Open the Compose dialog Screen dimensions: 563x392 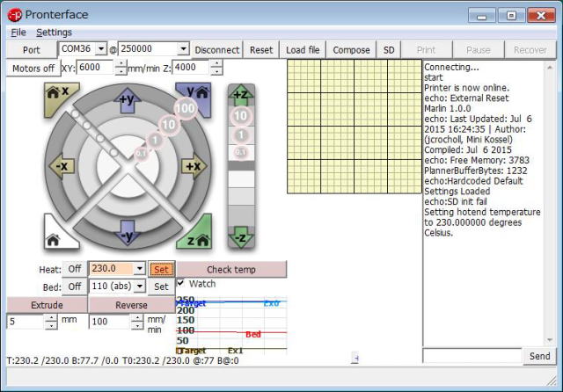[x=351, y=50]
